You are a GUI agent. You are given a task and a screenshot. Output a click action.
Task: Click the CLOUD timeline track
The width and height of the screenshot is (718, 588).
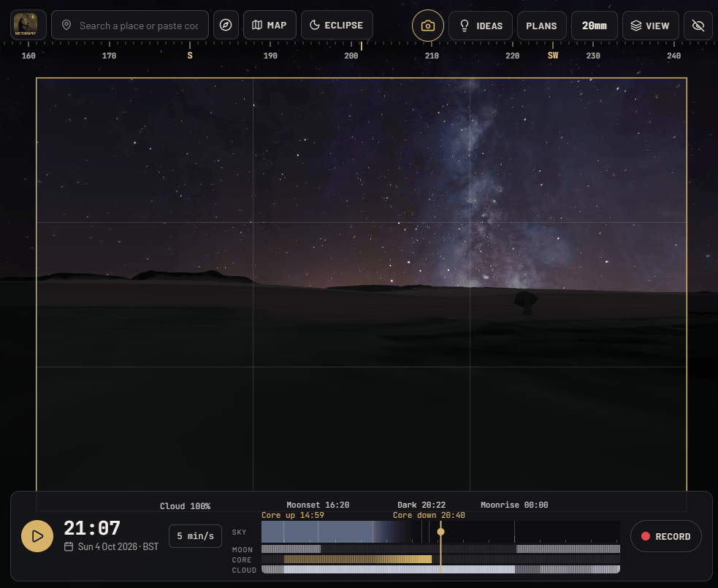coord(440,569)
